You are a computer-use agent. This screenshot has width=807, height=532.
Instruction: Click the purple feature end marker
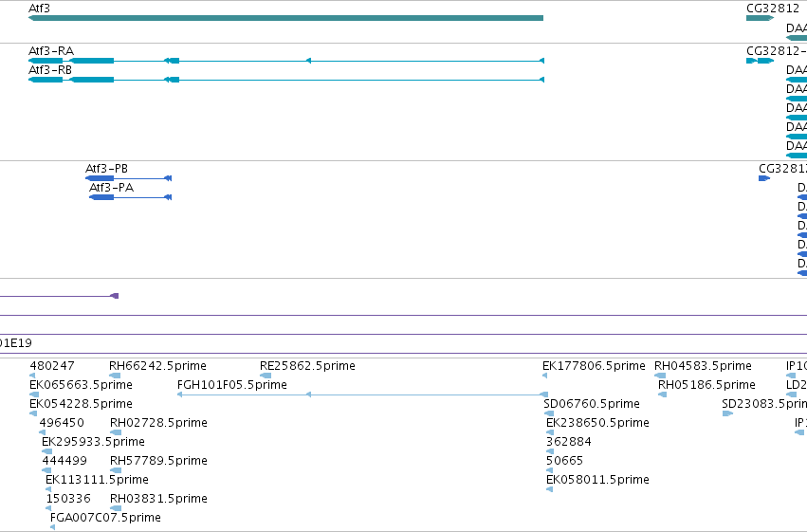[x=116, y=296]
